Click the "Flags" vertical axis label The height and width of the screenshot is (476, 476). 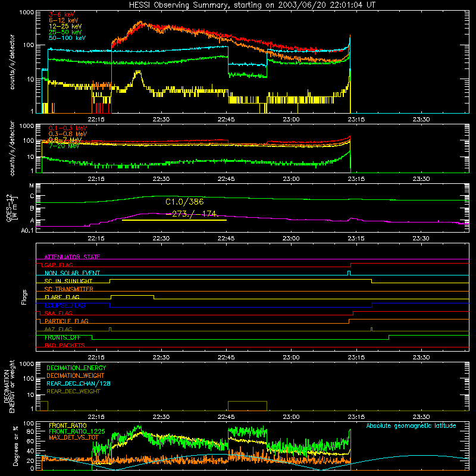(24, 297)
